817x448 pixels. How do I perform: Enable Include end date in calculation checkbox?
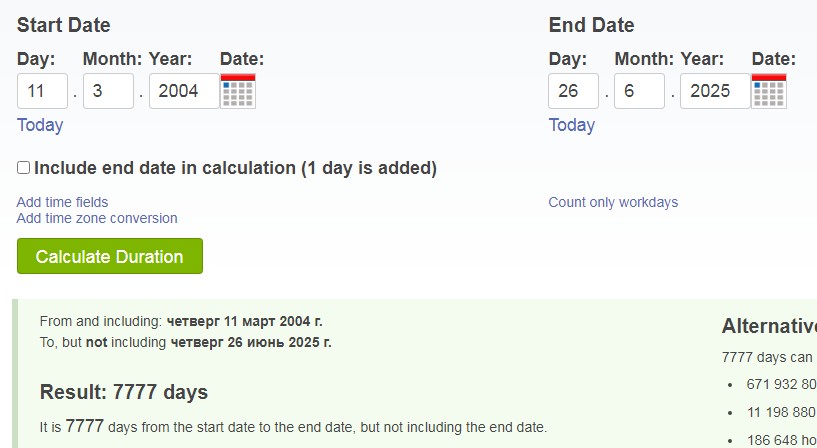tap(23, 168)
